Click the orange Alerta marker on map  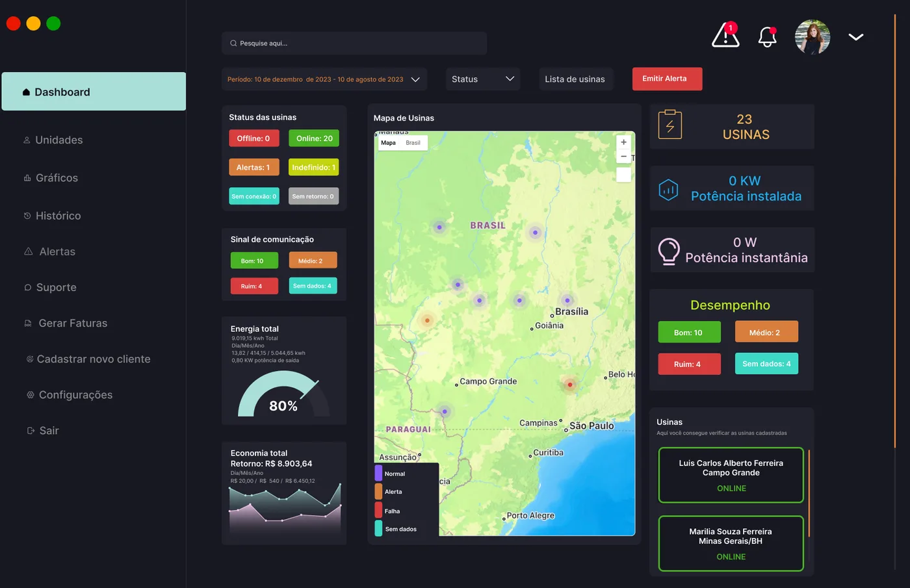tap(427, 320)
